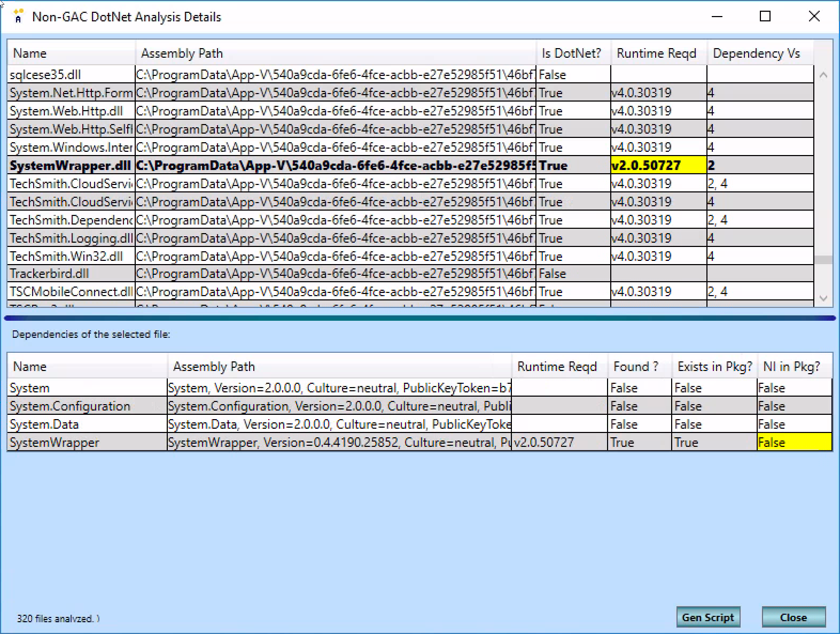Select the System.Configuration dependency row
The width and height of the screenshot is (840, 634).
click(419, 406)
